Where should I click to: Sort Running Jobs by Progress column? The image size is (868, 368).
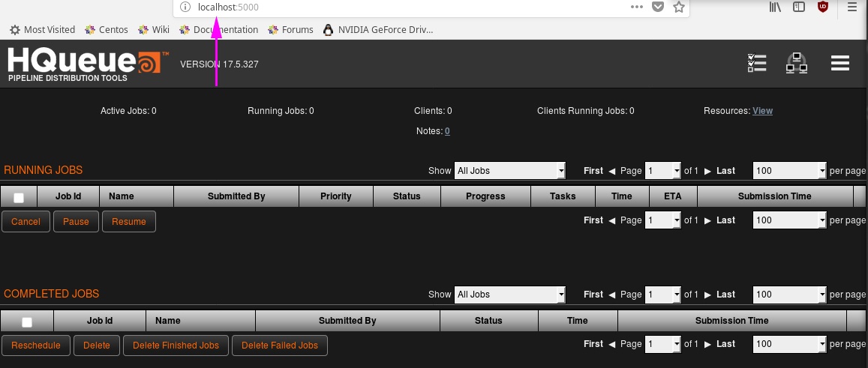485,196
